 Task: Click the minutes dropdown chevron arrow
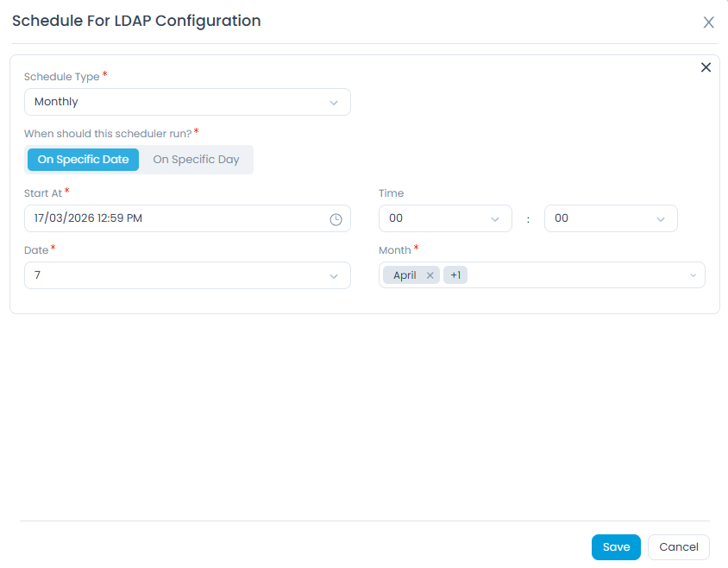click(662, 218)
